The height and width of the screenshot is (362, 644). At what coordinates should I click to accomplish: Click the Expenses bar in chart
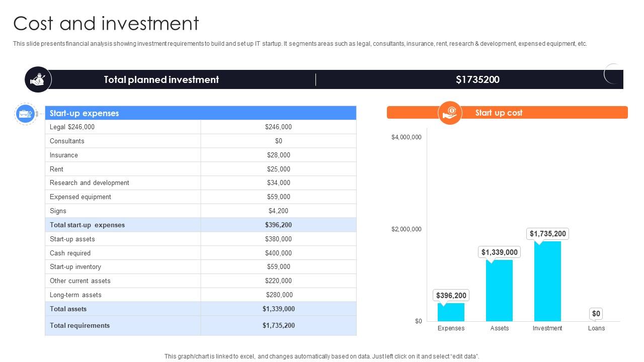[451, 312]
